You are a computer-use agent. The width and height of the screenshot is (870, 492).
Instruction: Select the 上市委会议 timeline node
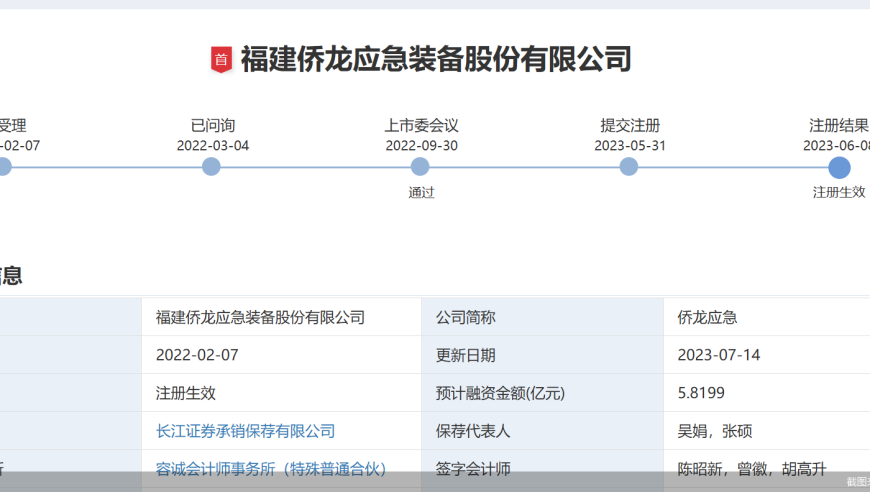tap(420, 166)
